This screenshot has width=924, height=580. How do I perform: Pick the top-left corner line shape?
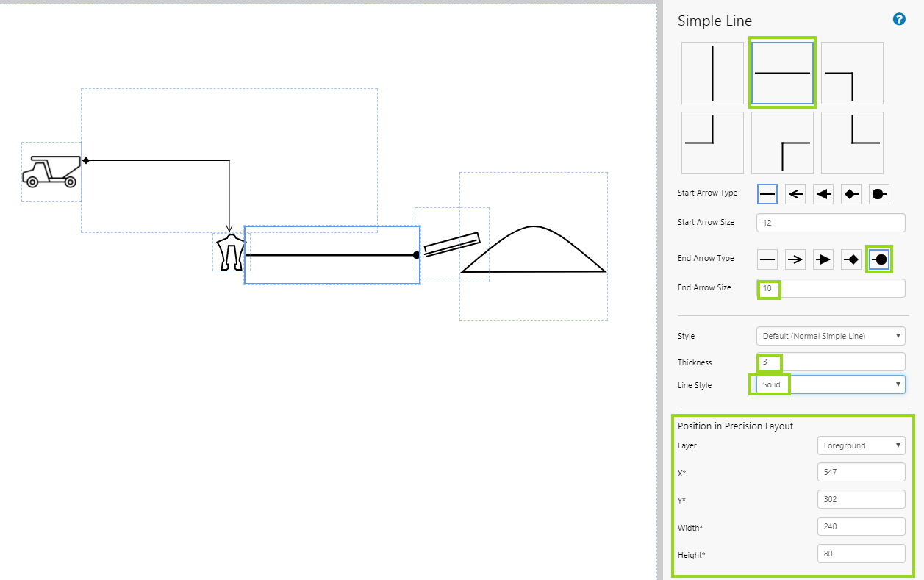(x=781, y=143)
